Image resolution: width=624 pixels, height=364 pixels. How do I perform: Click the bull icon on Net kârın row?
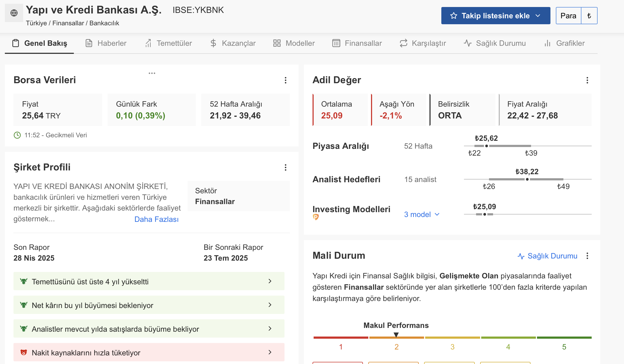click(x=24, y=305)
